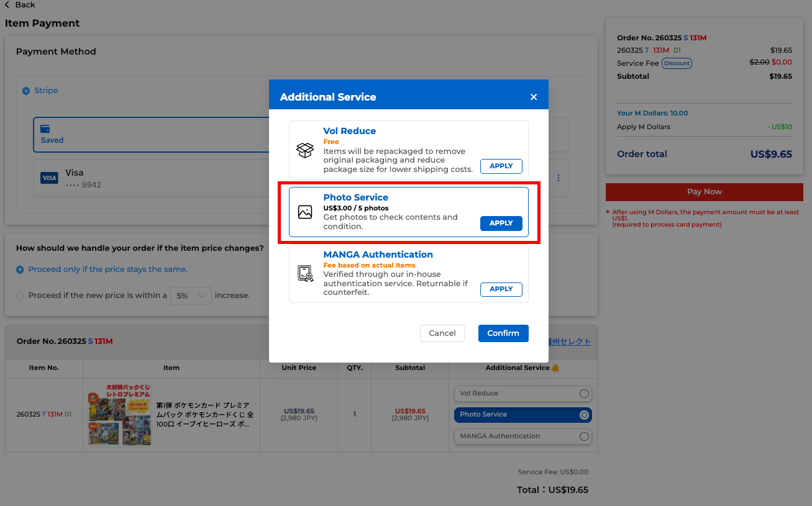Select Proceed only if price stays same

[21, 270]
